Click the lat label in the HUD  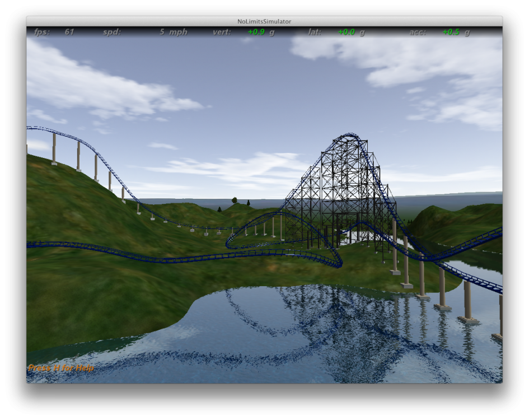click(315, 32)
